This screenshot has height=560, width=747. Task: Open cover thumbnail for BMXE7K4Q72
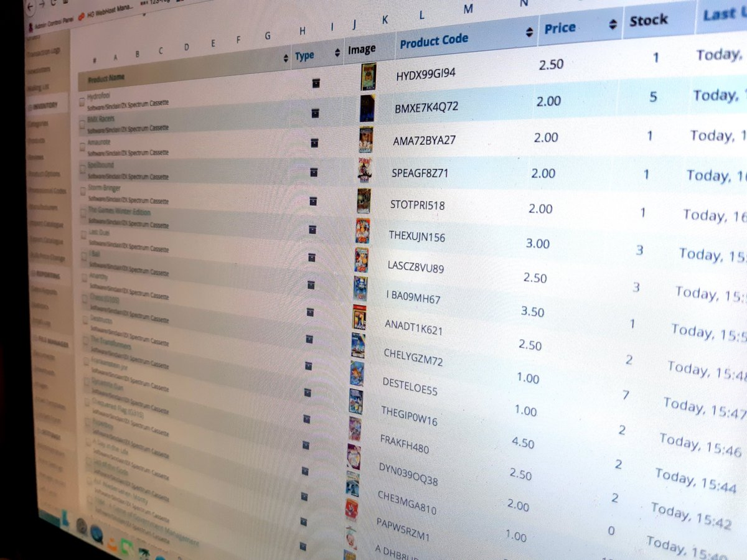coord(367,108)
